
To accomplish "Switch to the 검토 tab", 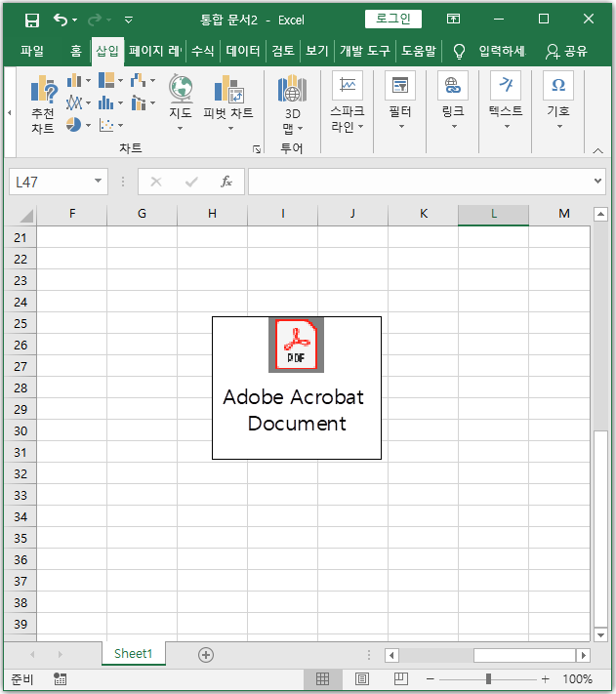I will 283,51.
